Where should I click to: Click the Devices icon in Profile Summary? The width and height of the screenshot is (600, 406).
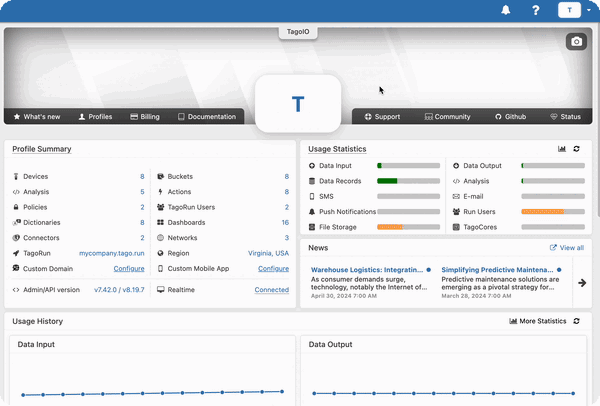pos(16,176)
